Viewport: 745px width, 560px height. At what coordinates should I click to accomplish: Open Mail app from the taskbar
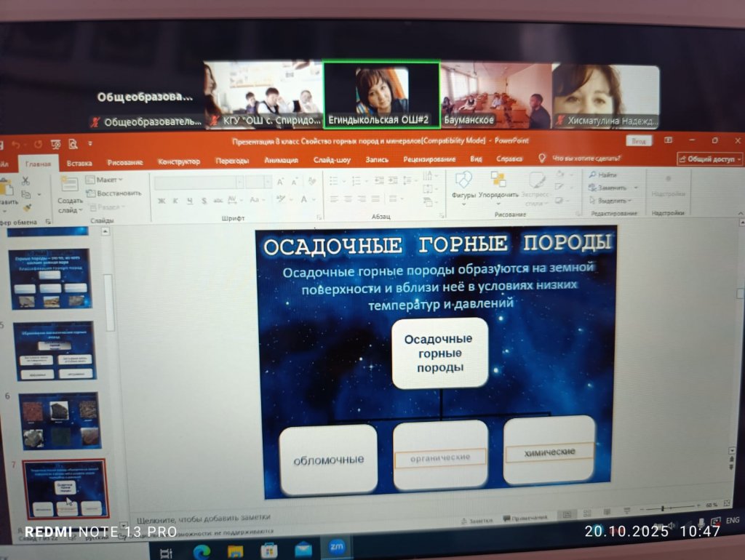coord(303,550)
